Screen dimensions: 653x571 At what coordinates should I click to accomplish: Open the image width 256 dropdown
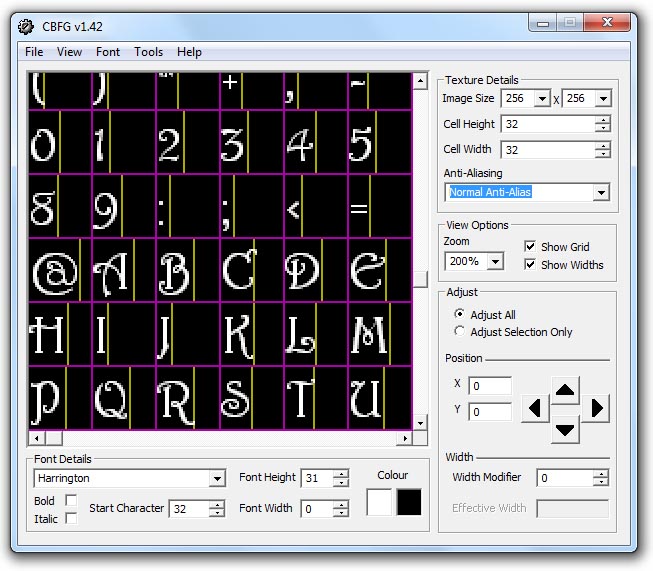point(542,99)
